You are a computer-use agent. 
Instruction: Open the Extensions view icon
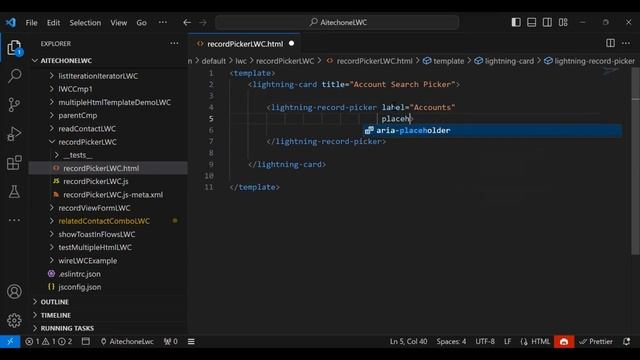[x=14, y=162]
